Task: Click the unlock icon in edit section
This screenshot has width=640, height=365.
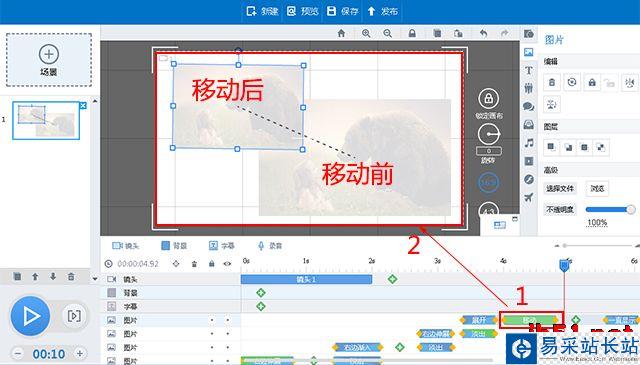Action: (609, 83)
